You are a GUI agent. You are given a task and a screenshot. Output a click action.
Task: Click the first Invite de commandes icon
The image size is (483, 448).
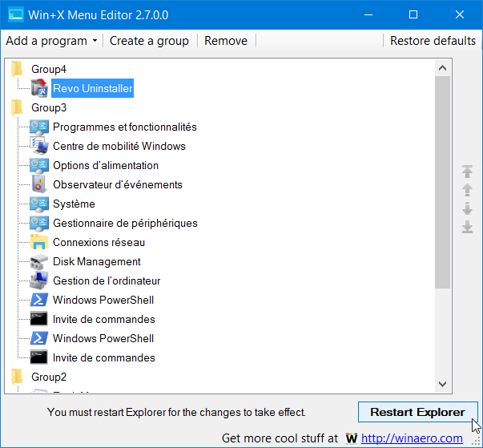pyautogui.click(x=39, y=319)
